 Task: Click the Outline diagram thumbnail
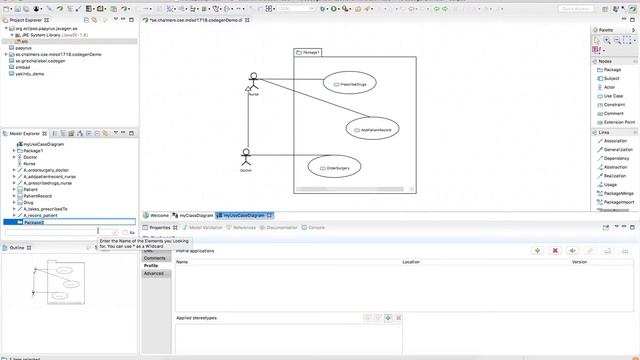60,282
